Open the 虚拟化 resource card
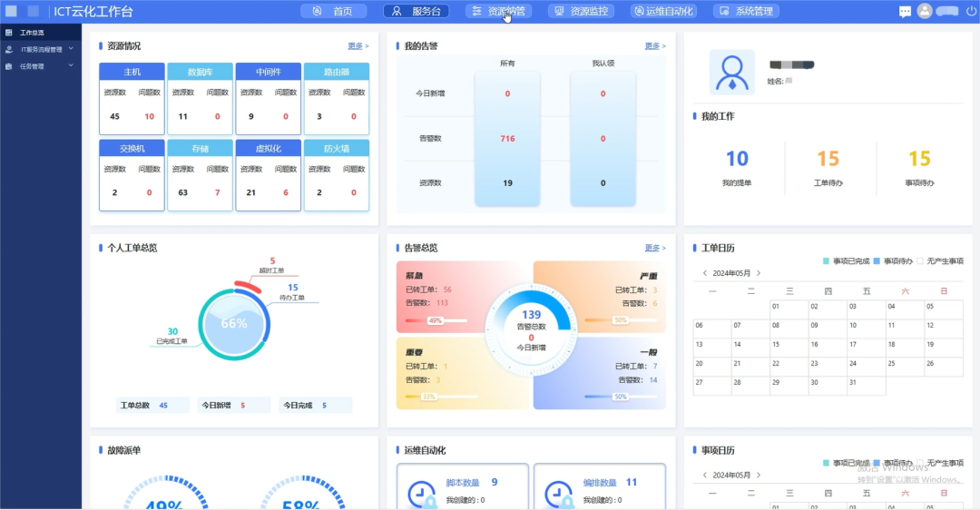Screen dimensions: 980x510 (x=268, y=176)
